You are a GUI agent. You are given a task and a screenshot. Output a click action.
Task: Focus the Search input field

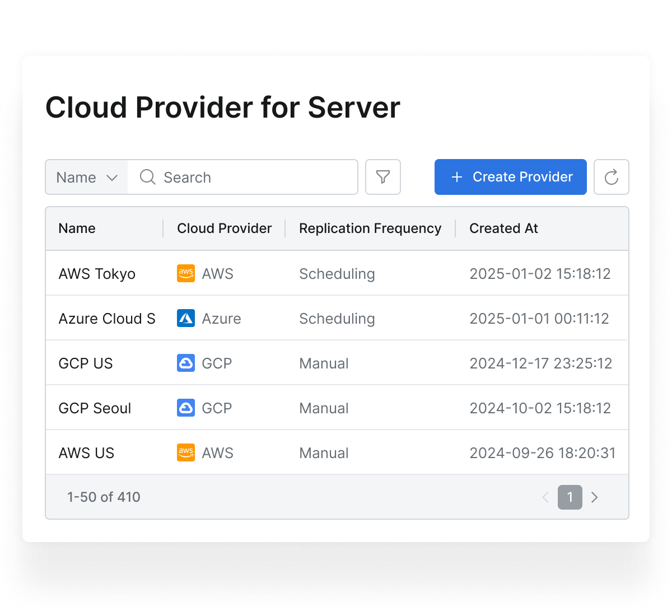pos(243,177)
